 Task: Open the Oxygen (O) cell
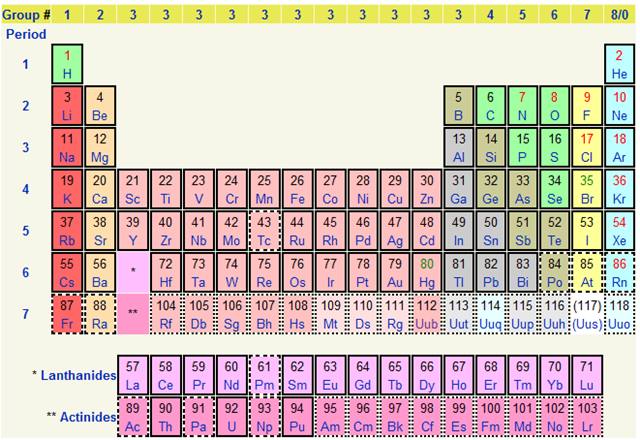click(x=554, y=106)
